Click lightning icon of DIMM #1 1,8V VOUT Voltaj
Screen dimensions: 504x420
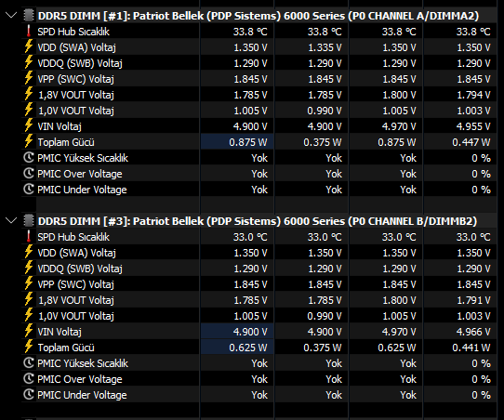click(29, 94)
